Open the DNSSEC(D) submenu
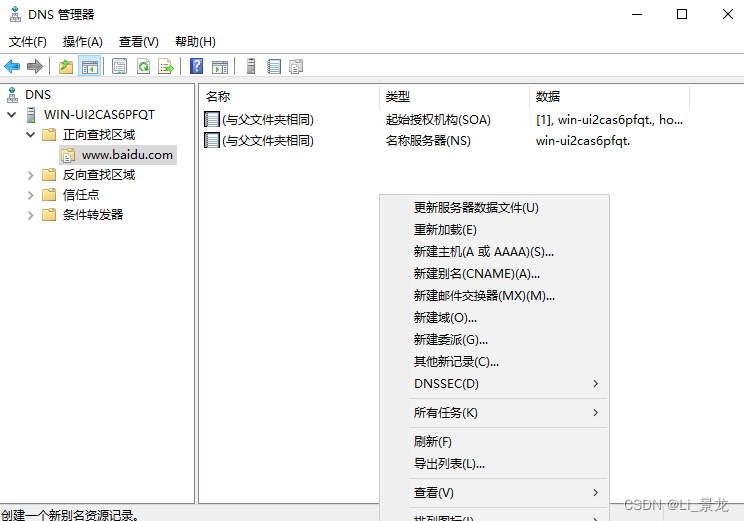 point(494,383)
